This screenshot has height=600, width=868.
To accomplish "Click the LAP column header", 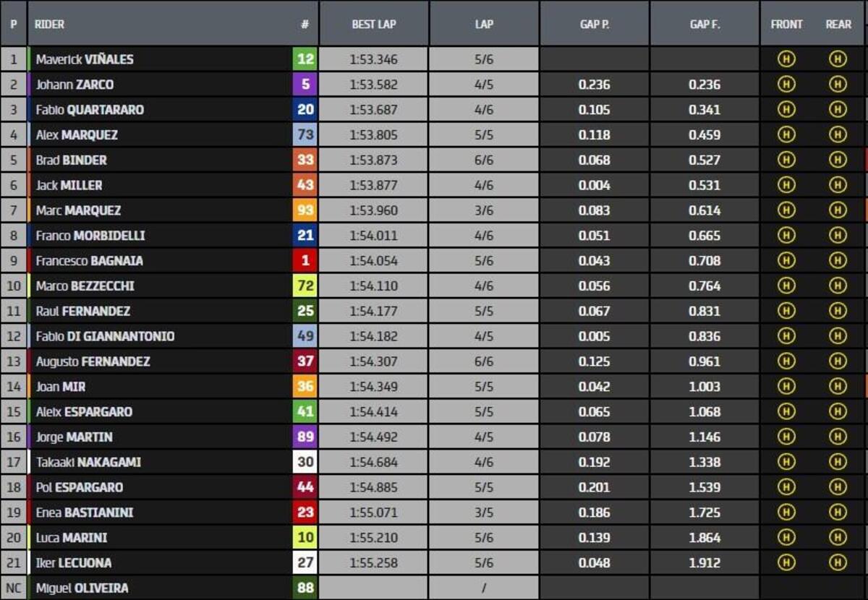I will tap(484, 24).
